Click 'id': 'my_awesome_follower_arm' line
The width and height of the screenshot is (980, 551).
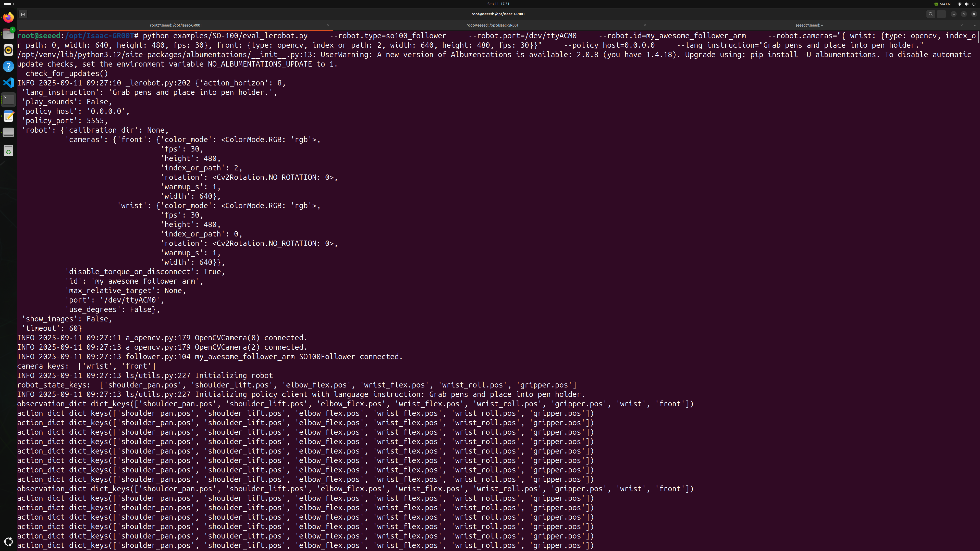coord(134,281)
